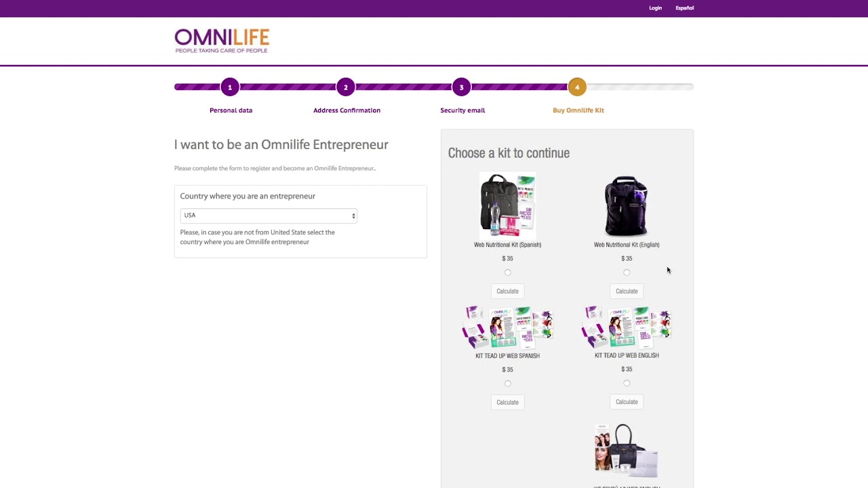Calculate price for Web Nutritional Kit (English)

pos(627,291)
